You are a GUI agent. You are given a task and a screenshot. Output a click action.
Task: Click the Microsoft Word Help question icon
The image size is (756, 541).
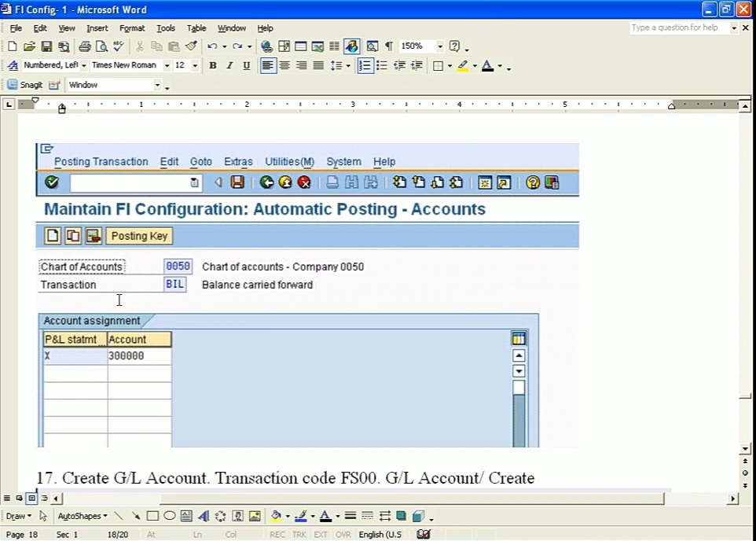click(x=454, y=46)
